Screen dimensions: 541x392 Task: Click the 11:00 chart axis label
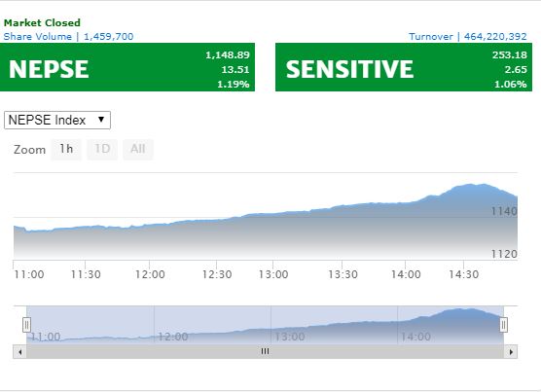(x=29, y=274)
